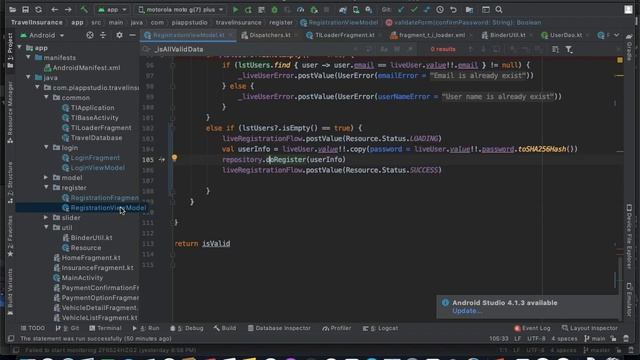Click the yellow warning marker at top of editor
Viewport: 640px width, 360px height.
point(620,60)
